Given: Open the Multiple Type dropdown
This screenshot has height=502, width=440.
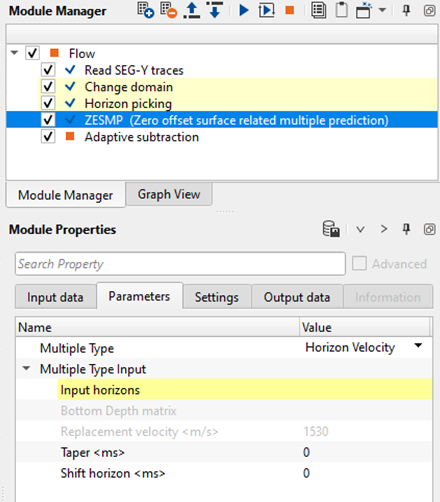Looking at the screenshot, I should coord(418,346).
